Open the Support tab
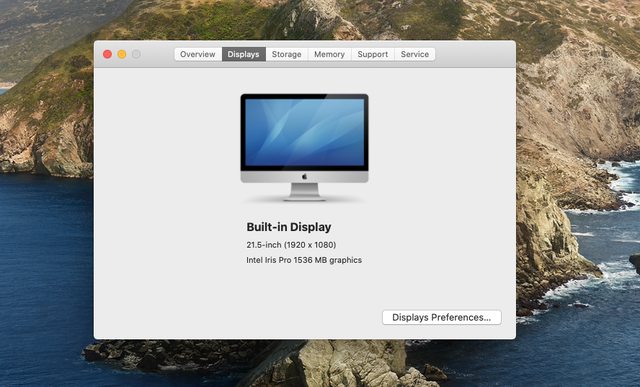 click(x=373, y=54)
